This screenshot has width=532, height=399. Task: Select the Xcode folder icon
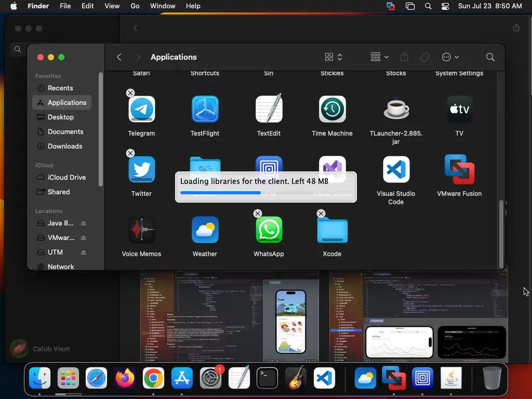click(x=332, y=230)
